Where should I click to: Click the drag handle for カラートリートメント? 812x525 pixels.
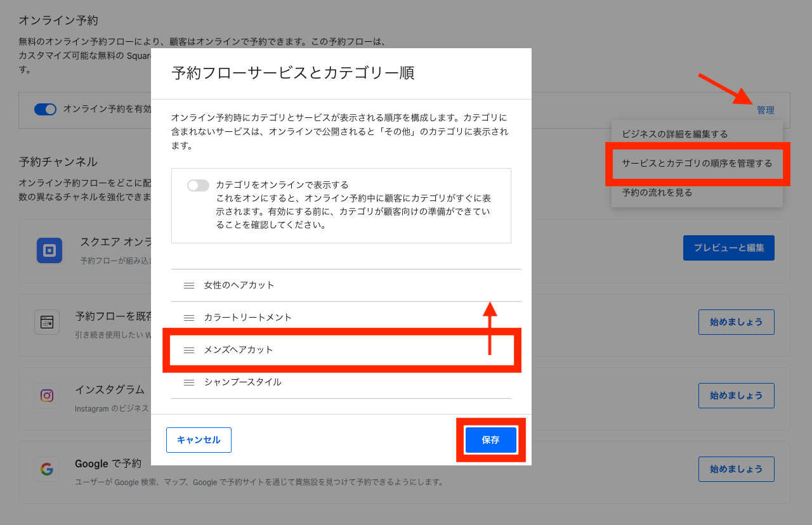click(x=188, y=318)
